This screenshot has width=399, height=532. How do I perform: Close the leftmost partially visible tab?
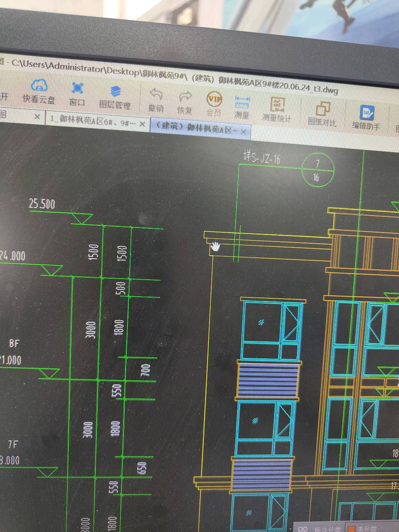pyautogui.click(x=37, y=117)
